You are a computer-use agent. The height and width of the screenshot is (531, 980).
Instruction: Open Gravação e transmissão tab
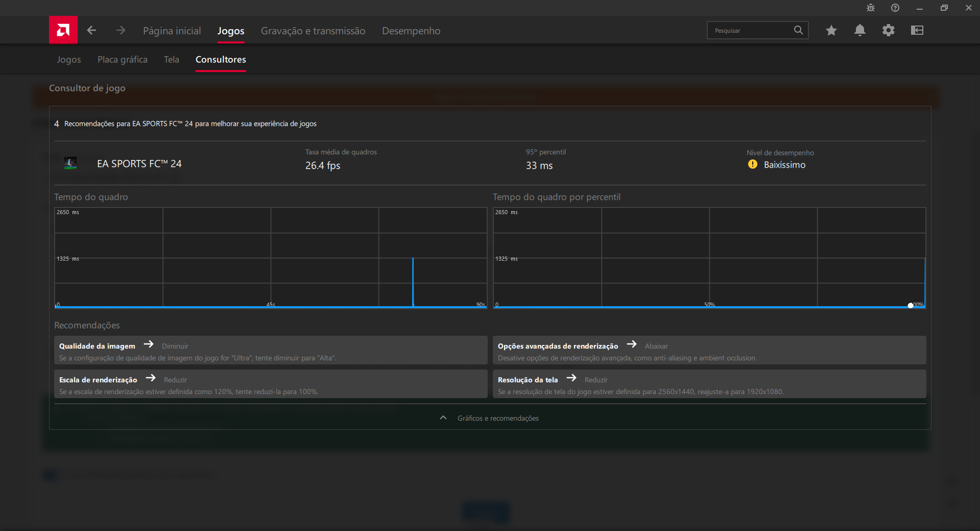(x=313, y=31)
